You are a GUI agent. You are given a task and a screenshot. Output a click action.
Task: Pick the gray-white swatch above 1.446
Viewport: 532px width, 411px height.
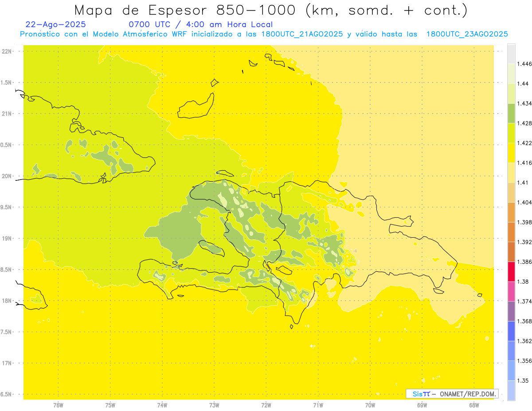(511, 54)
